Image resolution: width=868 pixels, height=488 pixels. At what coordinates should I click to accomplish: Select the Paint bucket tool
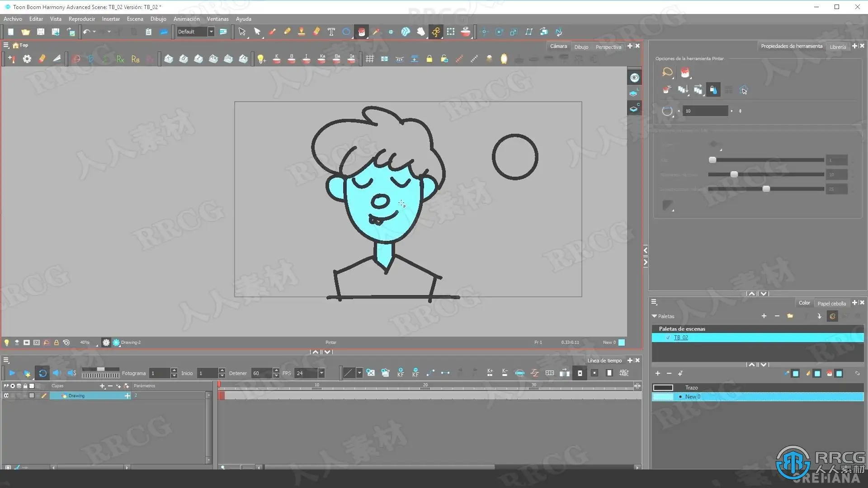click(x=361, y=32)
